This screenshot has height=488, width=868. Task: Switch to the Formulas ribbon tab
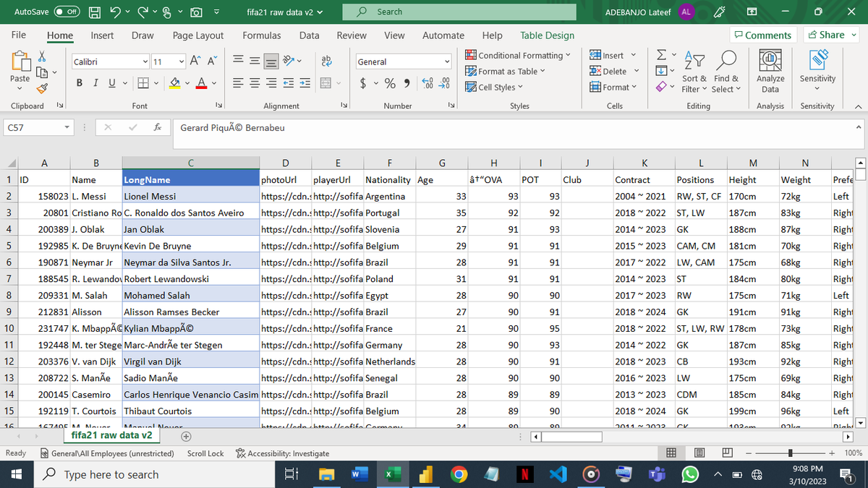click(x=261, y=35)
